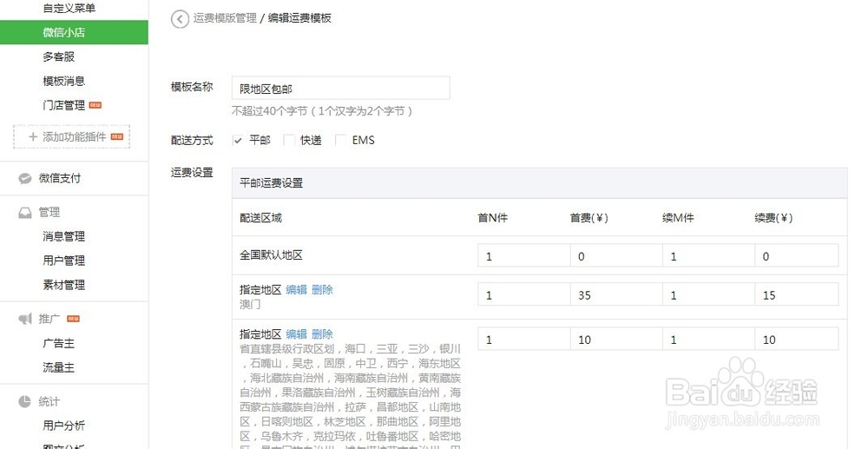Select 微信小店 in the sidebar
The image size is (868, 449).
tap(74, 32)
